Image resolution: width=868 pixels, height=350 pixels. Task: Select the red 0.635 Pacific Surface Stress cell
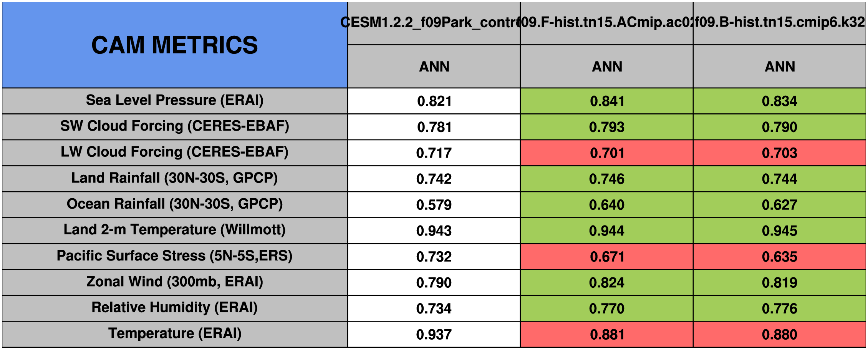[x=779, y=257]
